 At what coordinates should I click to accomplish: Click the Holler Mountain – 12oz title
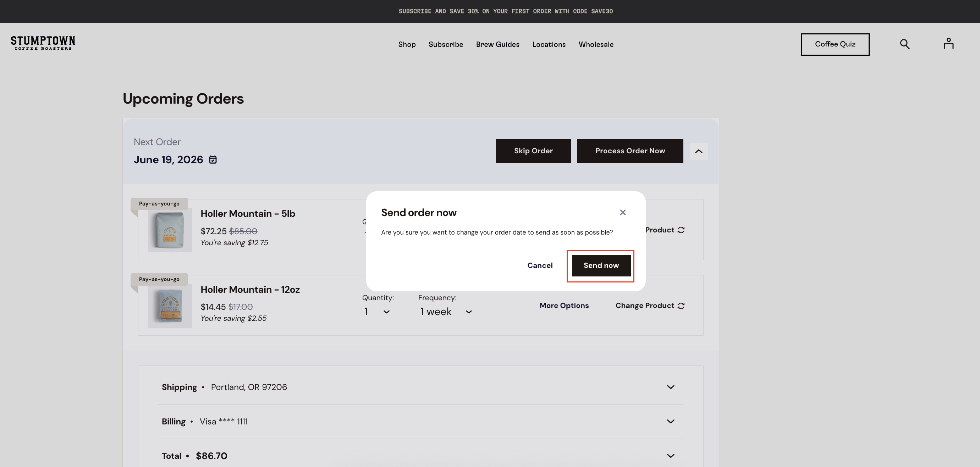point(250,290)
